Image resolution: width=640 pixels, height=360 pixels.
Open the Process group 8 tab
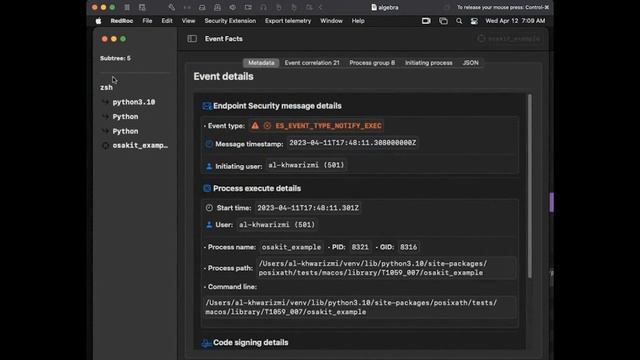[x=372, y=63]
